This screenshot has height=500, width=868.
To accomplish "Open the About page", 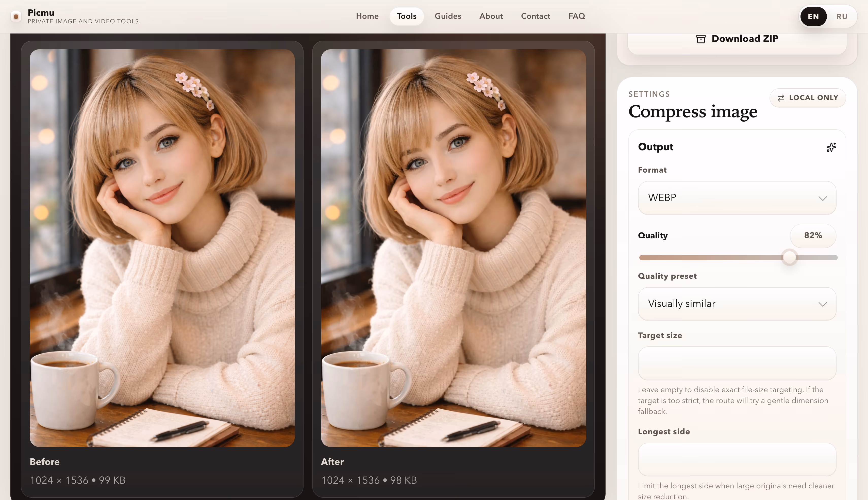I will pyautogui.click(x=491, y=16).
